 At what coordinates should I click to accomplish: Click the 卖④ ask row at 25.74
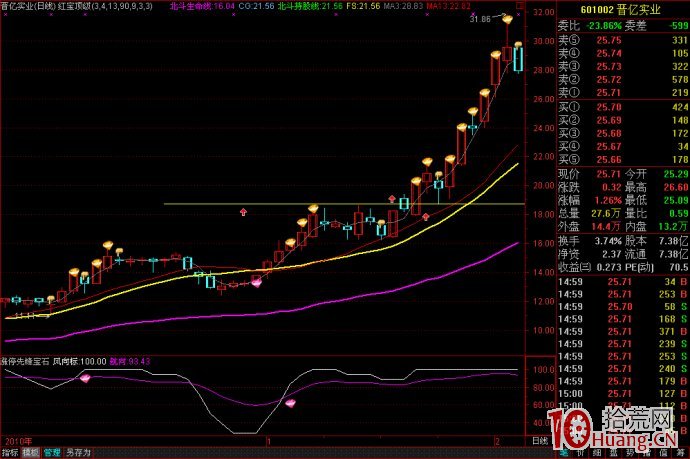coord(623,53)
